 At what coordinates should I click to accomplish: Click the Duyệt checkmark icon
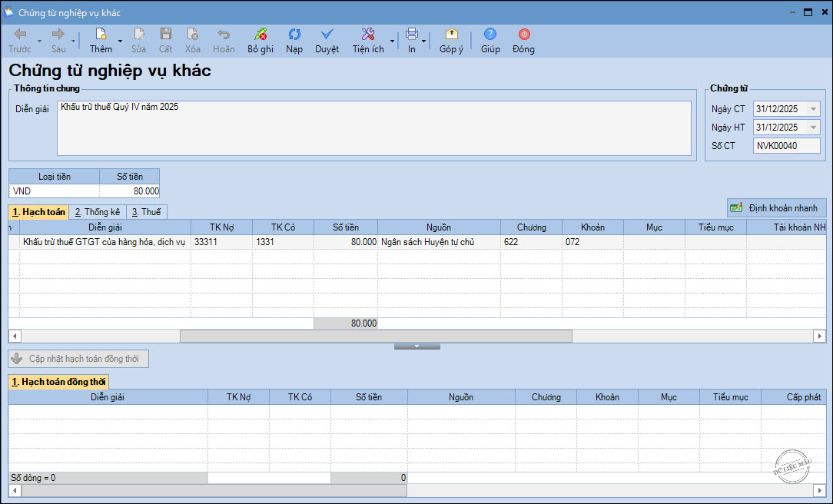coord(327,35)
